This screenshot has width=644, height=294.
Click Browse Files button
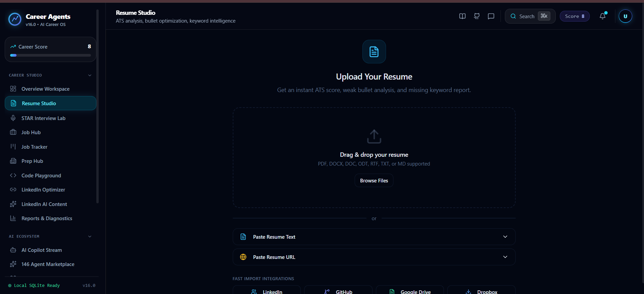[374, 181]
